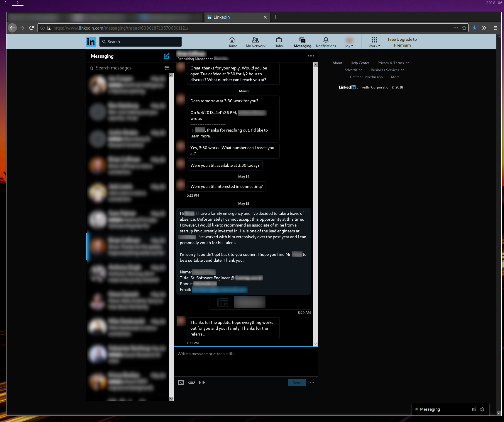Attach a file with the paperclip icon
This screenshot has height=422, width=504.
[192, 382]
